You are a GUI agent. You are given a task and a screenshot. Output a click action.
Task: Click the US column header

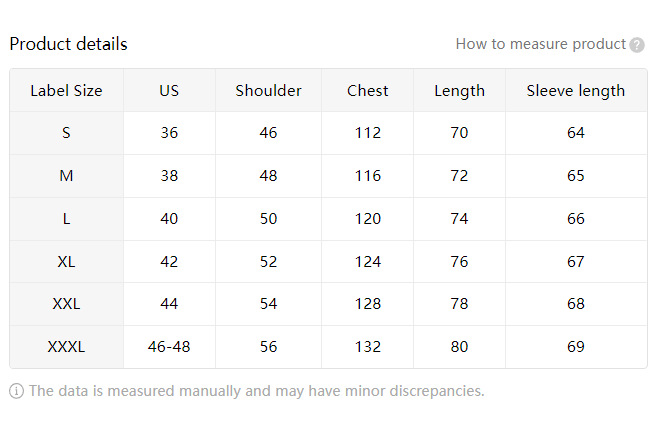point(169,91)
